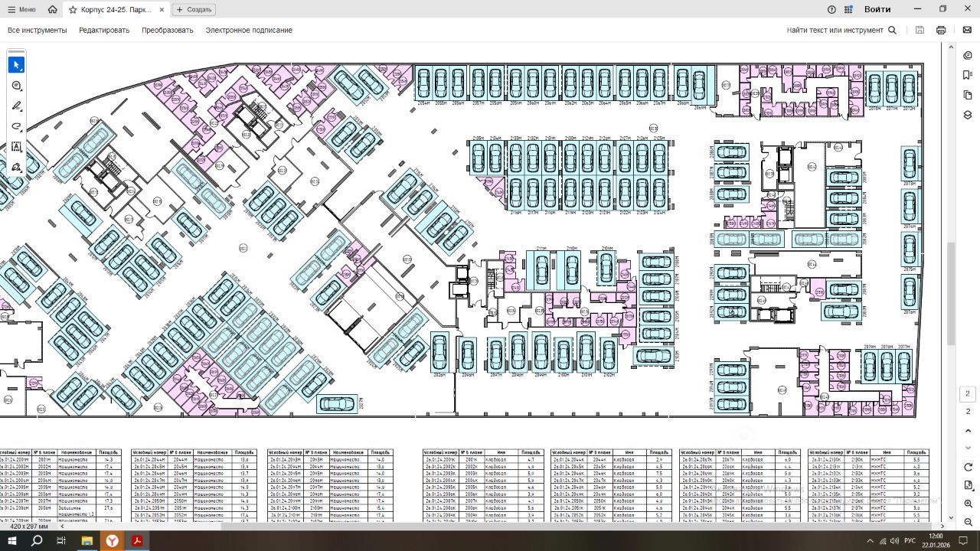Screen dimensions: 980x551
Task: Open the Редактировать tab
Action: 104,30
